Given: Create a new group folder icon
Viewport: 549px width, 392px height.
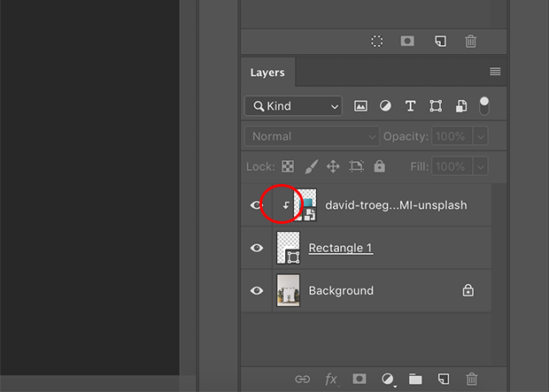Looking at the screenshot, I should (x=415, y=379).
